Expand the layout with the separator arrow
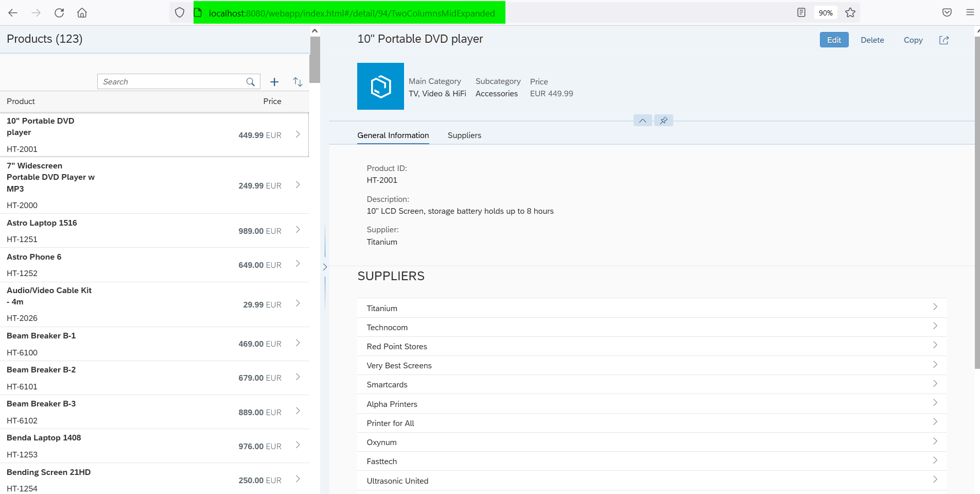Viewport: 980px width, 494px height. (325, 267)
